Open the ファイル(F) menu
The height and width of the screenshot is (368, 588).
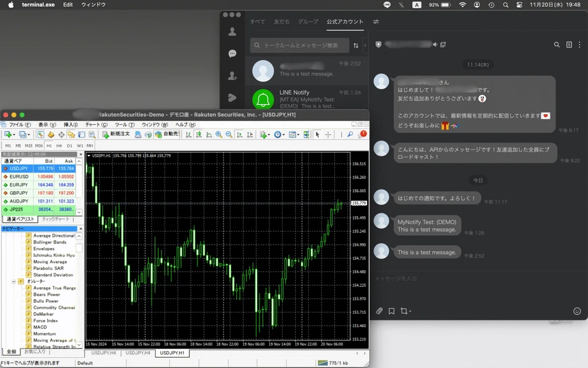pos(20,125)
